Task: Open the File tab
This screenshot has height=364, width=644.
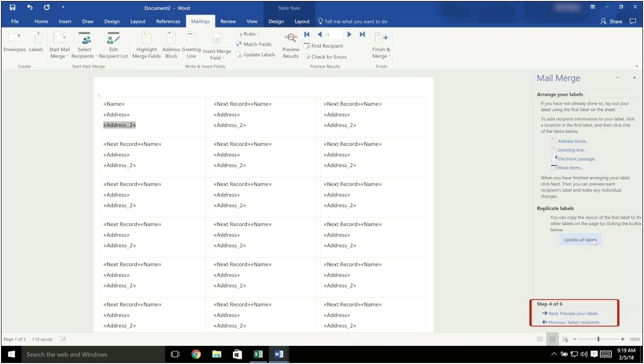Action: tap(15, 22)
